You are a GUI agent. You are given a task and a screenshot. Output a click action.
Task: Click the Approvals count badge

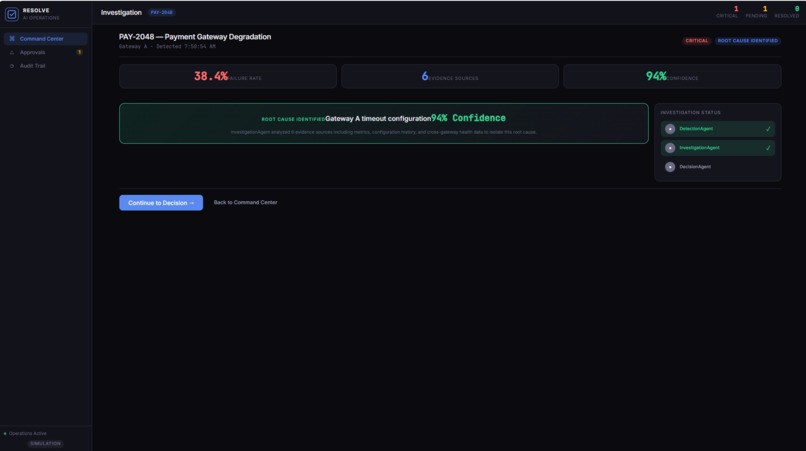pos(79,52)
